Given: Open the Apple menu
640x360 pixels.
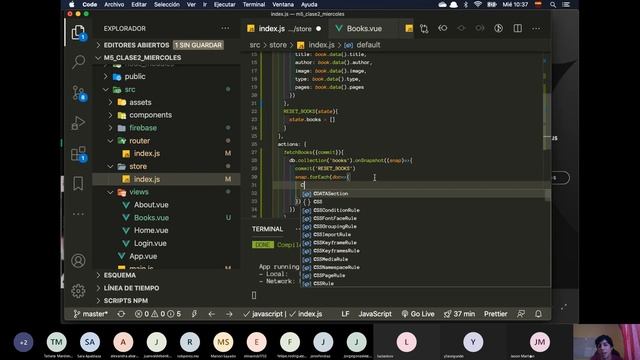Looking at the screenshot, I should pyautogui.click(x=72, y=4).
